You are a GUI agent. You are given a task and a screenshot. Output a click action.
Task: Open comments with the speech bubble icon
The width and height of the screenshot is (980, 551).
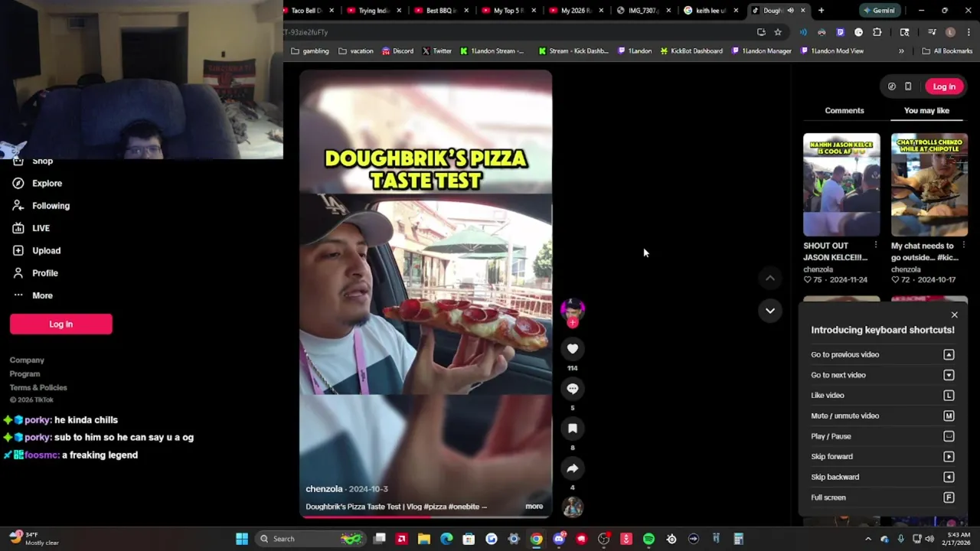(x=572, y=389)
